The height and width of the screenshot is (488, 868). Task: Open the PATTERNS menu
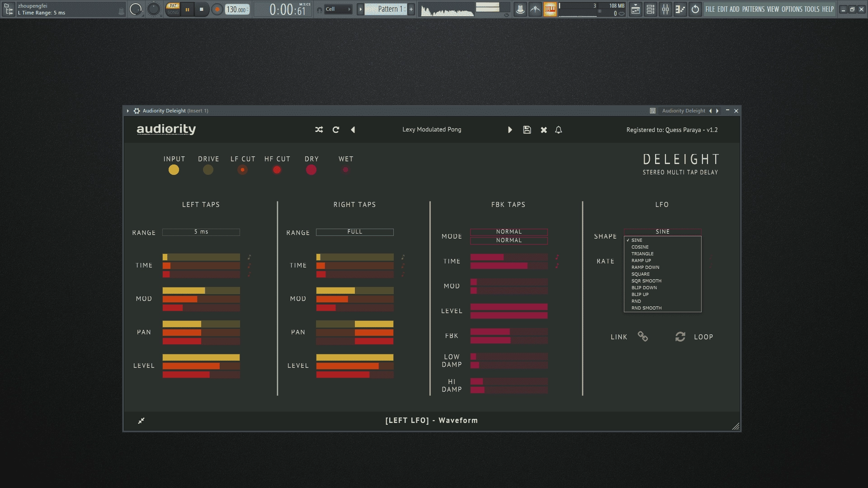(753, 9)
